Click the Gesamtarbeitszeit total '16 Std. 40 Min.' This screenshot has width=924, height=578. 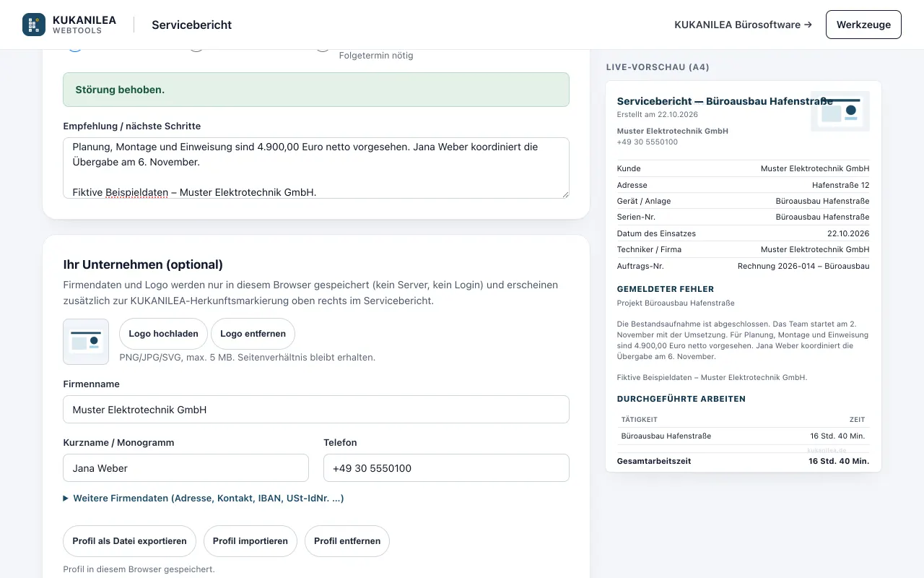pos(839,461)
